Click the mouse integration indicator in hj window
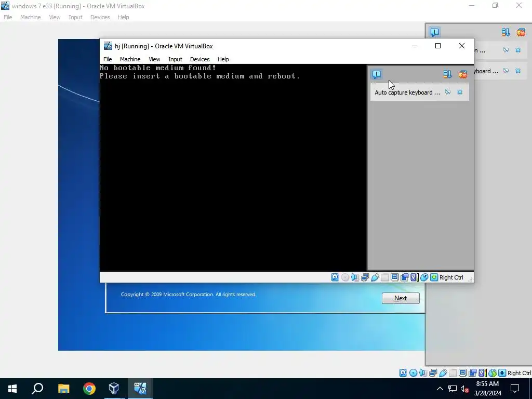Screen dimensions: 532x399 pos(424,277)
